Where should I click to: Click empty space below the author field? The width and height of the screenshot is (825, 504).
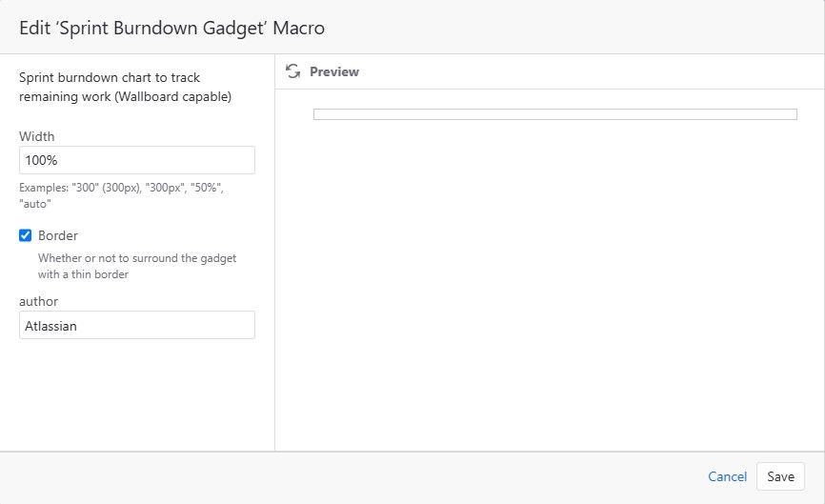pos(137,394)
